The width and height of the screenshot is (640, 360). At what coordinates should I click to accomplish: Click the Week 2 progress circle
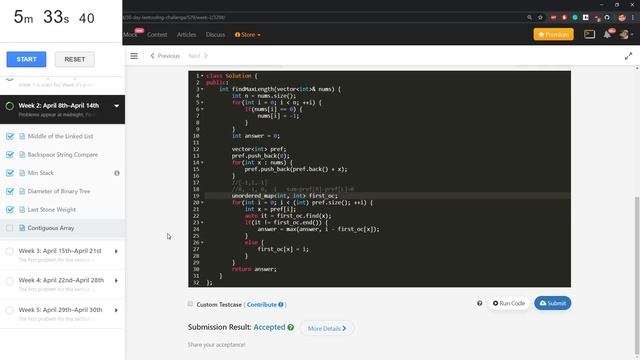pos(9,106)
